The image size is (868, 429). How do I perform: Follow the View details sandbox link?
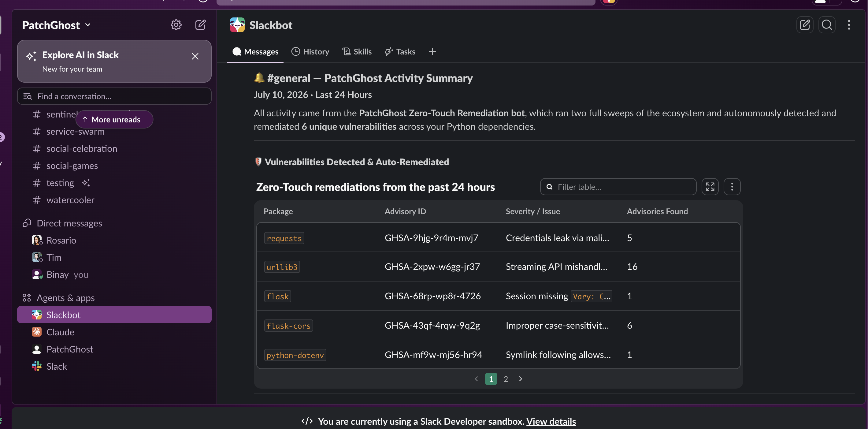pyautogui.click(x=551, y=421)
